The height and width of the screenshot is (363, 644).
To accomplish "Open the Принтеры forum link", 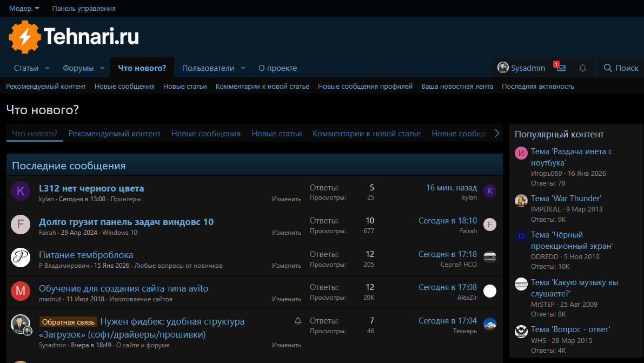I will tap(125, 199).
